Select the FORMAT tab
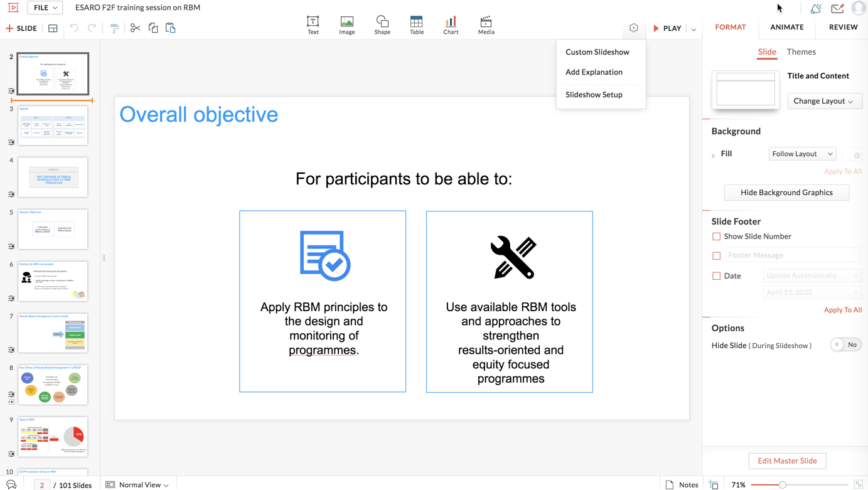The height and width of the screenshot is (490, 868). tap(731, 27)
